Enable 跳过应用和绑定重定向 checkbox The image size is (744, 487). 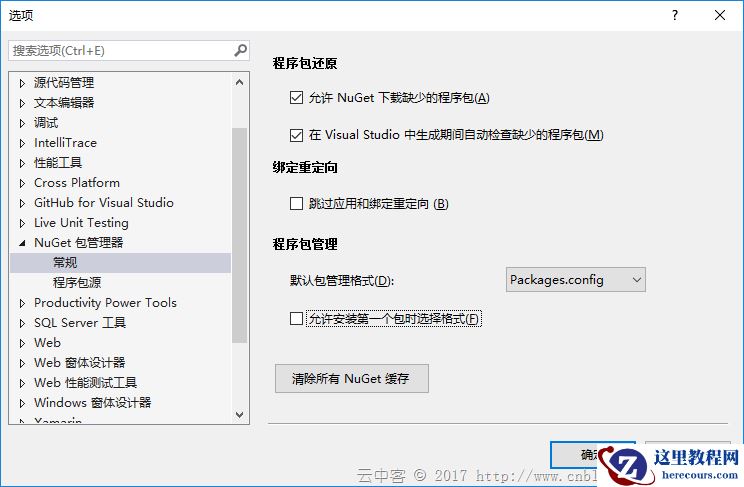point(296,204)
